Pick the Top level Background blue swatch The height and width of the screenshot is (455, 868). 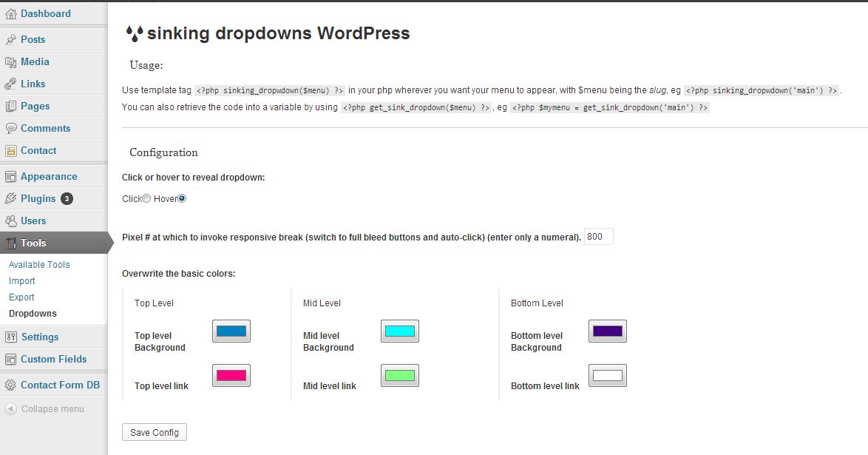[x=231, y=331]
